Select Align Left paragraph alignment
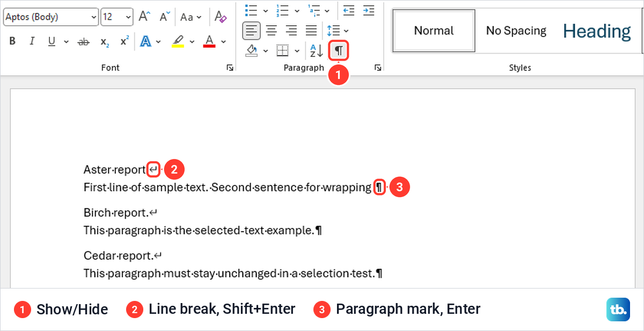Image resolution: width=644 pixels, height=331 pixels. click(x=251, y=30)
